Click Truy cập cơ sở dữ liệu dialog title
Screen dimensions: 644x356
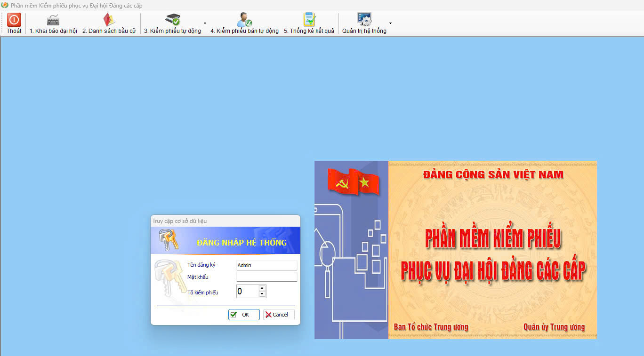179,221
